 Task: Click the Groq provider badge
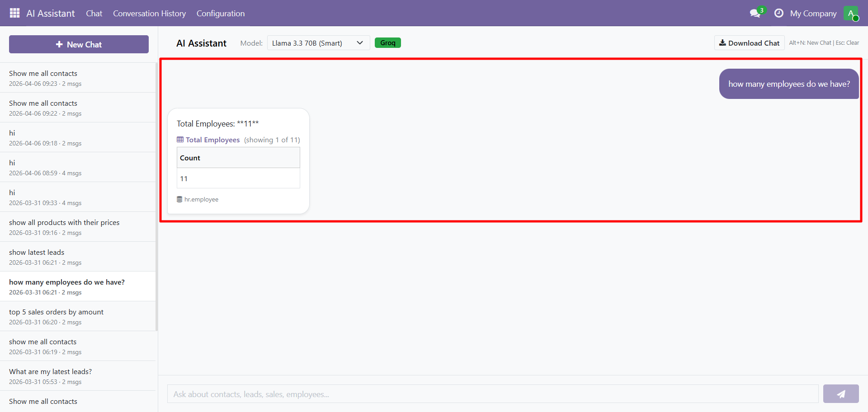pyautogui.click(x=387, y=43)
